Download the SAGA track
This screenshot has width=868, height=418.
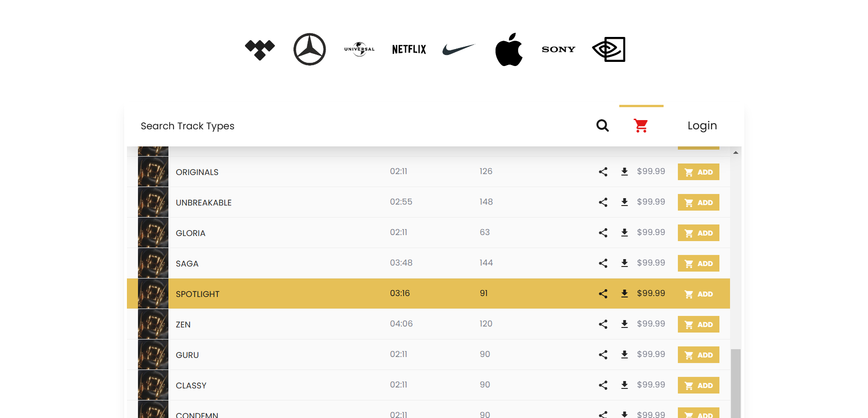pos(624,263)
